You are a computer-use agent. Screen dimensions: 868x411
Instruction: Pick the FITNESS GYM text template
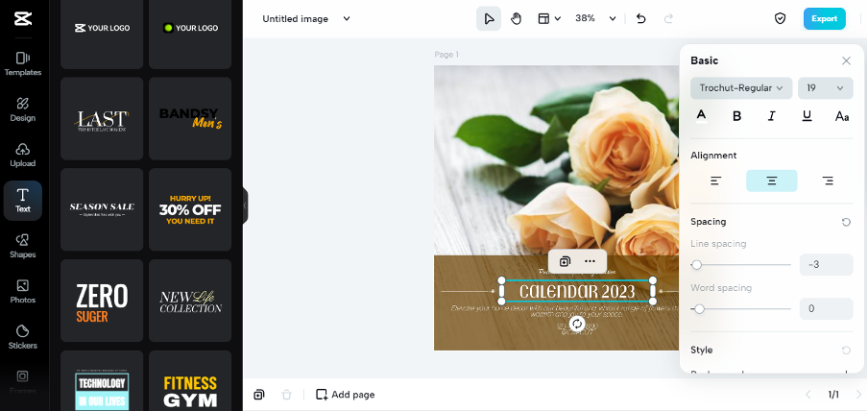190,380
